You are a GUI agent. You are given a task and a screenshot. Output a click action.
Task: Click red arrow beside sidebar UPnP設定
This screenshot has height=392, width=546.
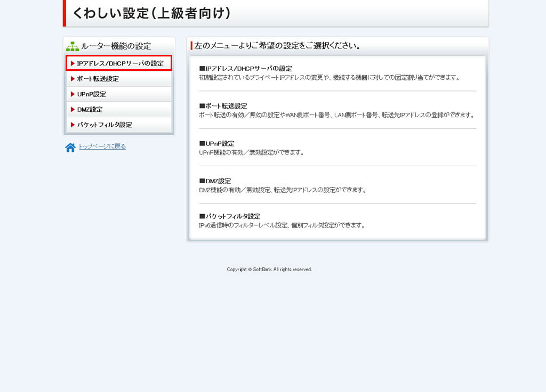[x=73, y=94]
